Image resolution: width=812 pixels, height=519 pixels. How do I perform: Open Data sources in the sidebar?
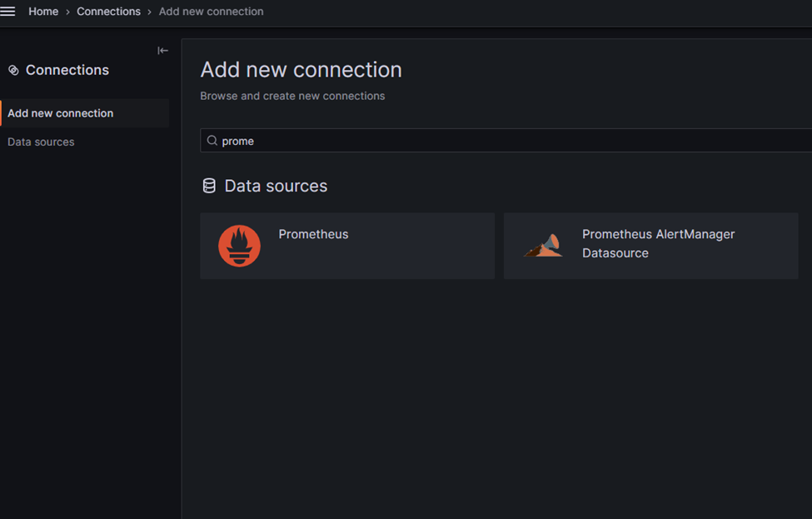(x=41, y=142)
